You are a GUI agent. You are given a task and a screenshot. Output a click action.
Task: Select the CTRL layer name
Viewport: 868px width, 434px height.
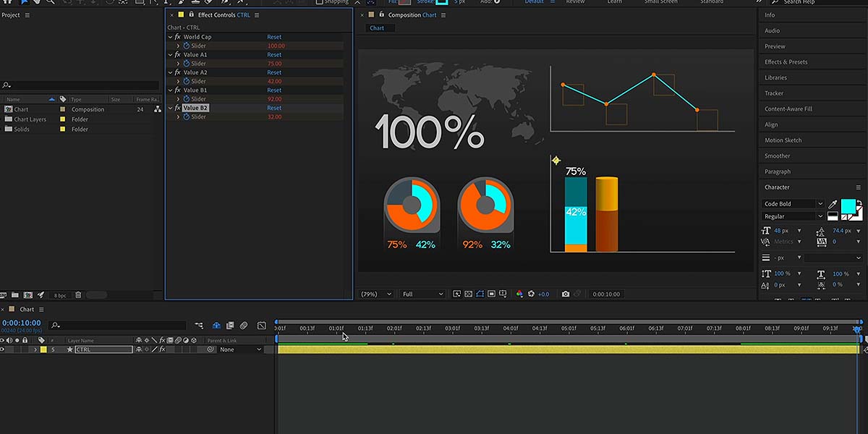pos(103,349)
